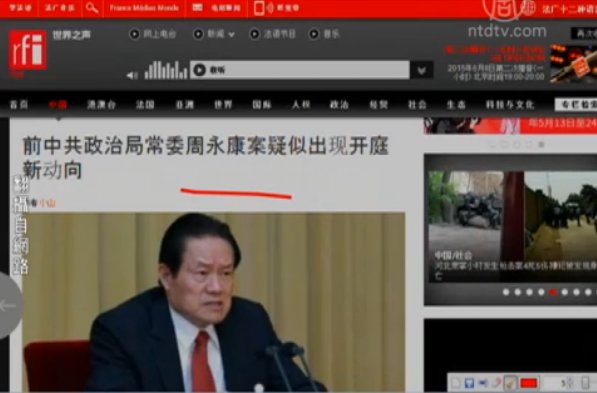Select the 亚洲 section tab
597x393 pixels.
185,104
